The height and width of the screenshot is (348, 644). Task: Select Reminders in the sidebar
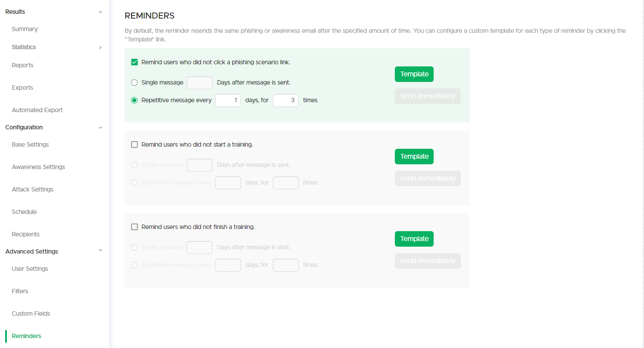[27, 336]
